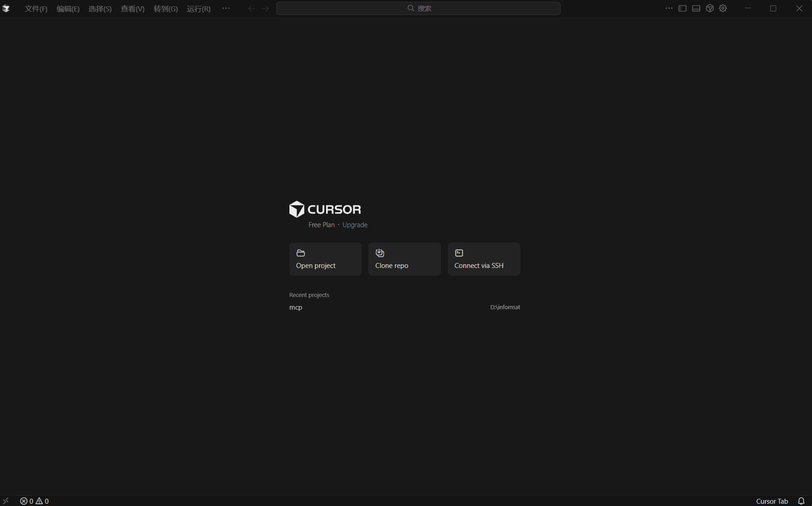
Task: Click the Upgrade link under Free Plan
Action: [x=355, y=224]
